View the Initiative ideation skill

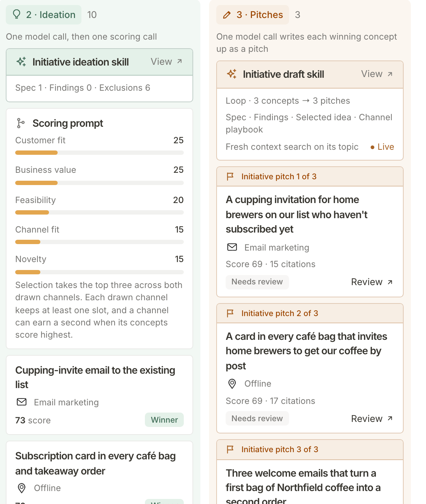click(x=167, y=62)
